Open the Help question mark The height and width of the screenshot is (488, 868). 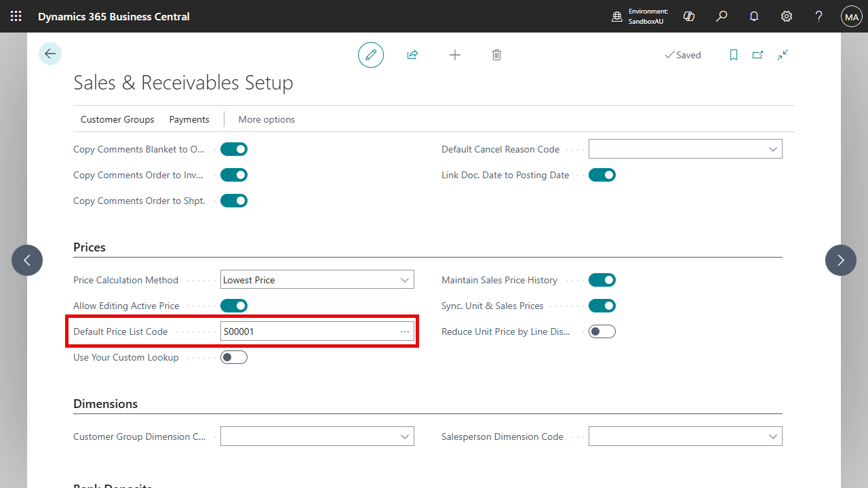[x=819, y=16]
